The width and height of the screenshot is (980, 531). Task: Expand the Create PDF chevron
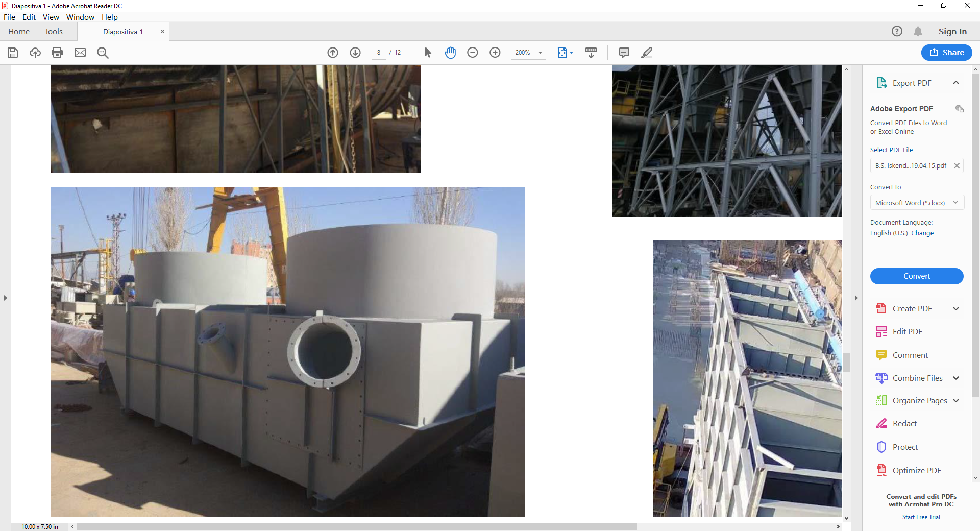(x=956, y=308)
